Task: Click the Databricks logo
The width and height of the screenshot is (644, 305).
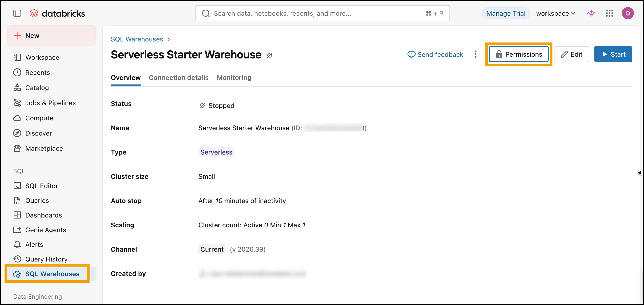Action: (57, 13)
